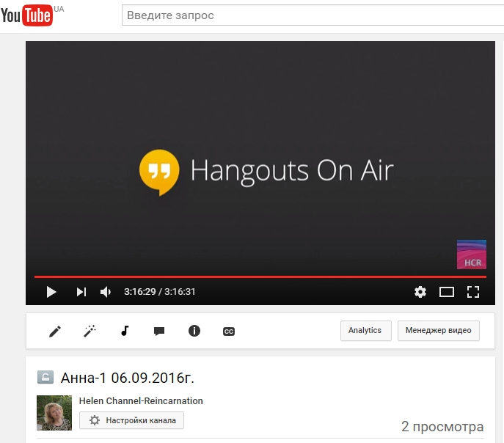This screenshot has width=504, height=443.
Task: Open the CC subtitles icon
Action: (229, 332)
